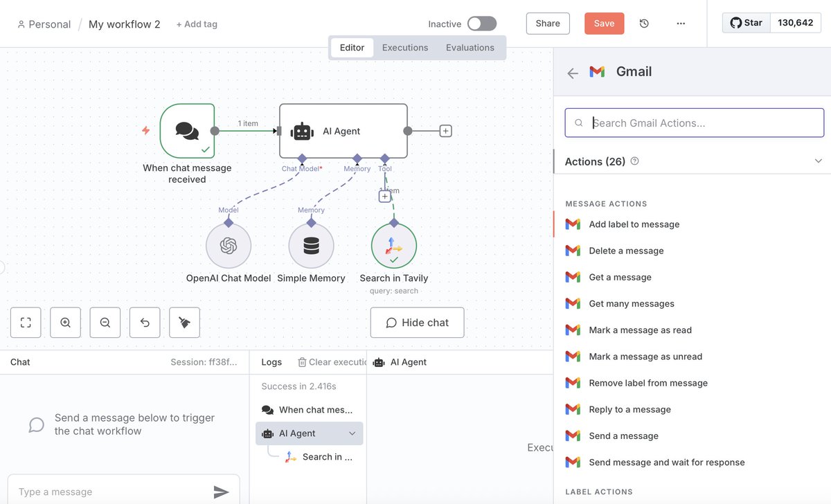The width and height of the screenshot is (831, 504).
Task: Zoom out on the canvas
Action: click(x=105, y=323)
